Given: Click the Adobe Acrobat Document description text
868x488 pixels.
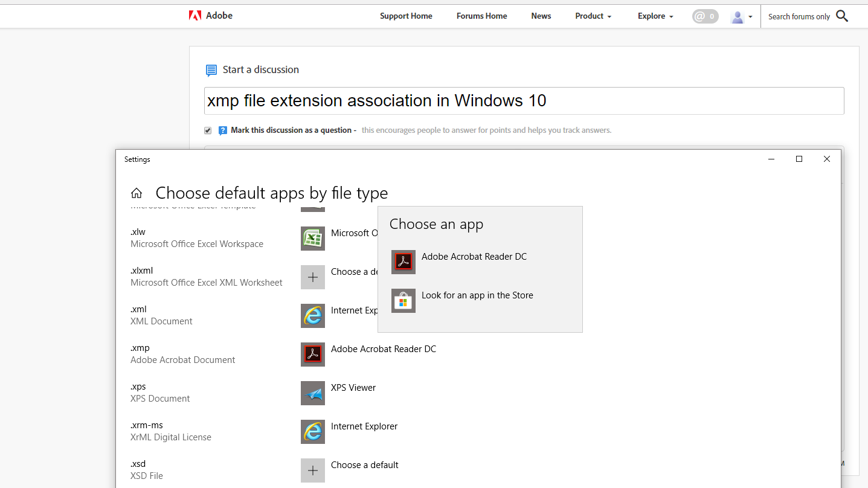Looking at the screenshot, I should point(183,360).
